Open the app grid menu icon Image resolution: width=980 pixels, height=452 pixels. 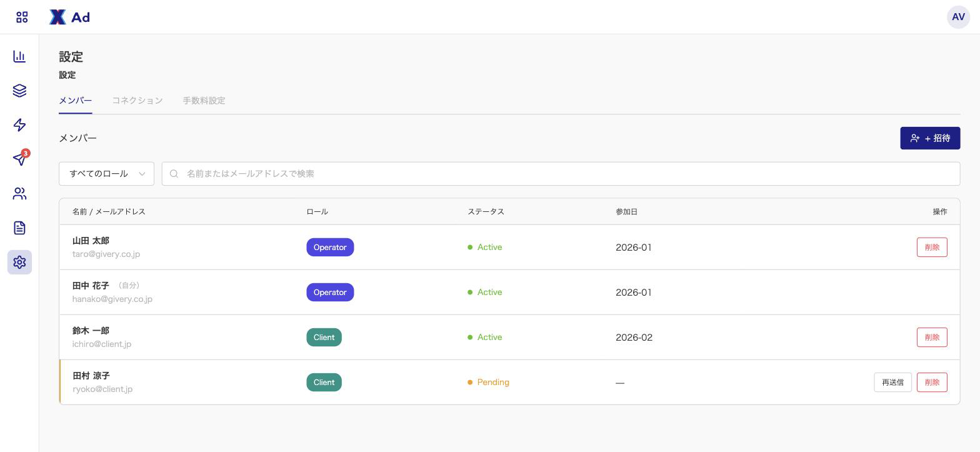click(22, 17)
